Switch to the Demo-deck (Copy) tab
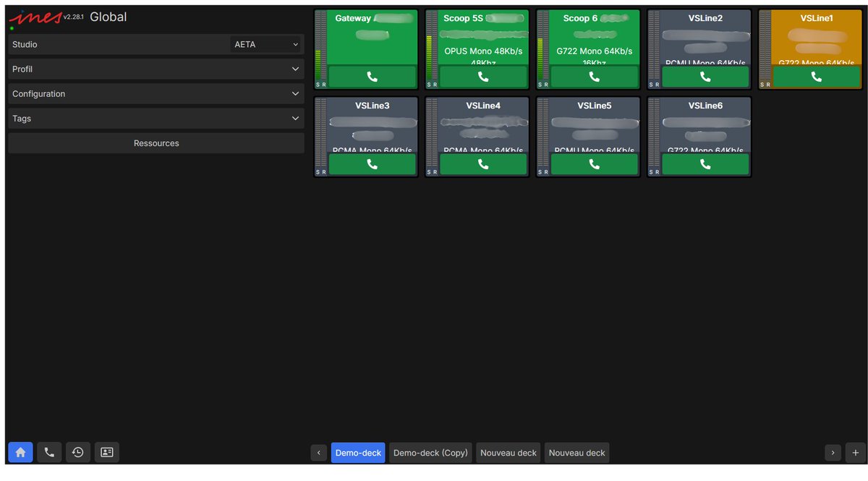The width and height of the screenshot is (868, 481). 430,453
